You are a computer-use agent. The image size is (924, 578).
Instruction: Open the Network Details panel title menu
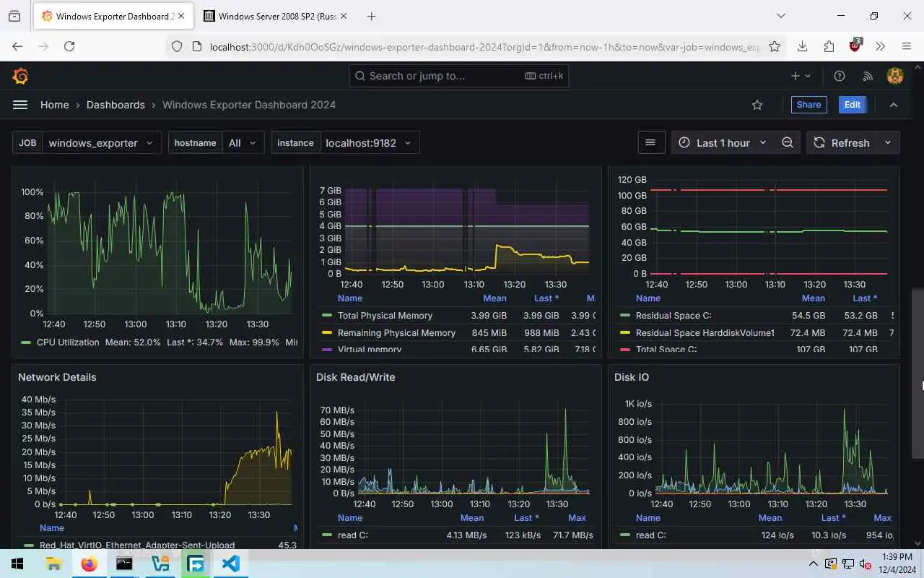pyautogui.click(x=57, y=377)
